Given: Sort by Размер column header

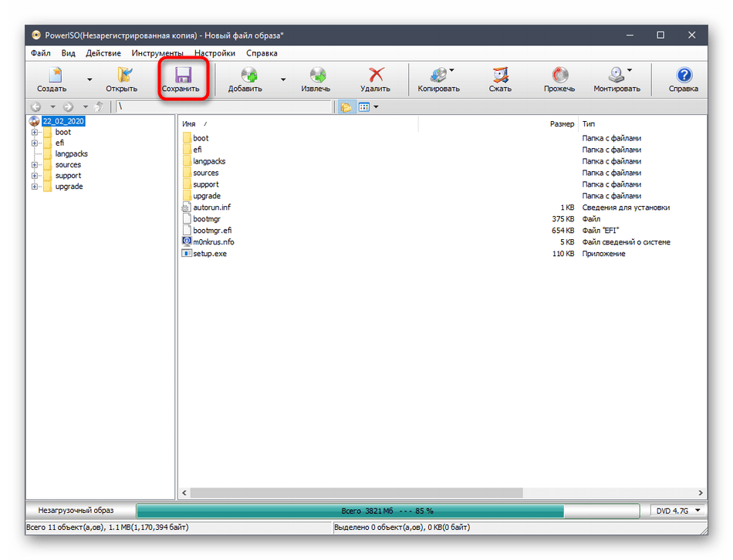Looking at the screenshot, I should tap(561, 123).
